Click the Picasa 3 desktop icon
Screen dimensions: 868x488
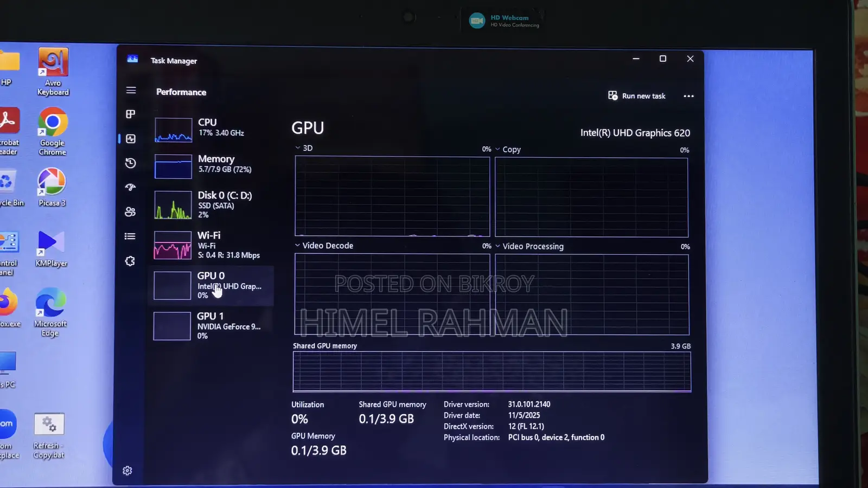(52, 188)
